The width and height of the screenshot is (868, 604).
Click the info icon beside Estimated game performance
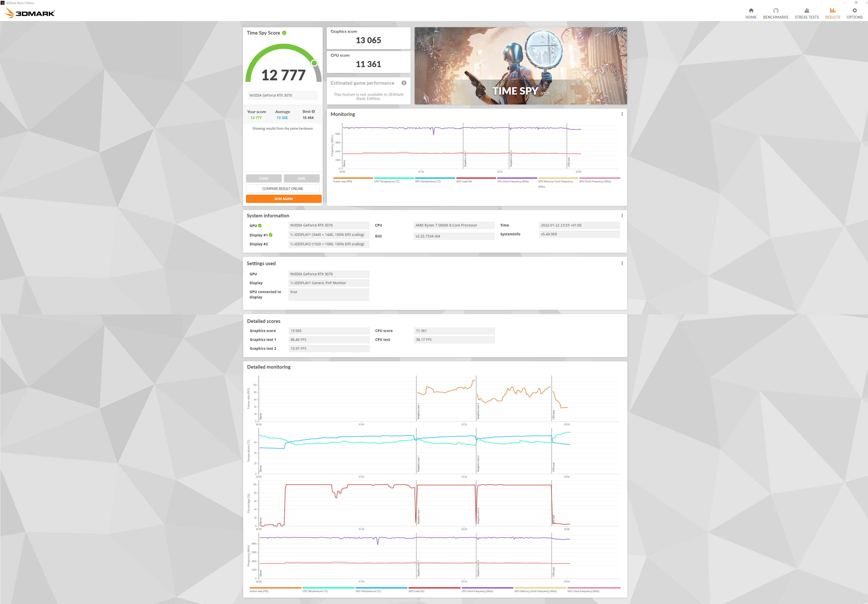pyautogui.click(x=404, y=83)
